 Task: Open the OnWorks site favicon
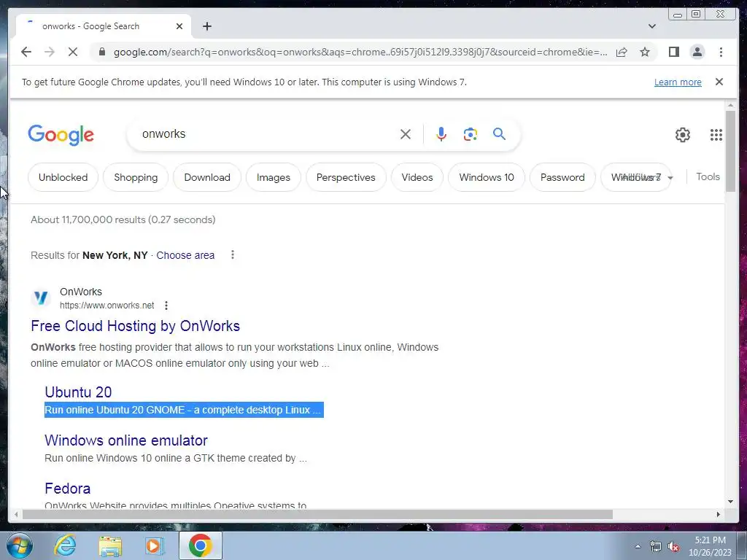[41, 298]
